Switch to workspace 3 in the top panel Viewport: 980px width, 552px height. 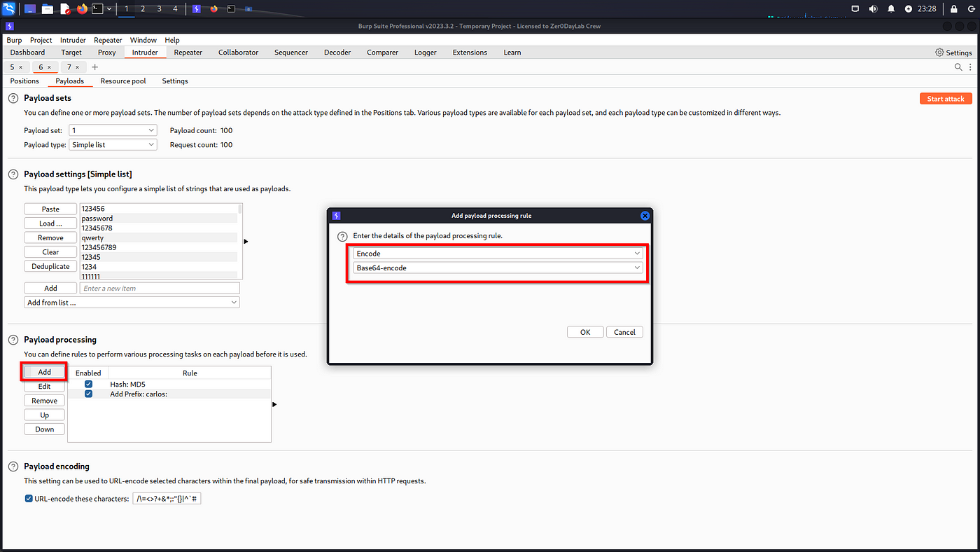159,9
